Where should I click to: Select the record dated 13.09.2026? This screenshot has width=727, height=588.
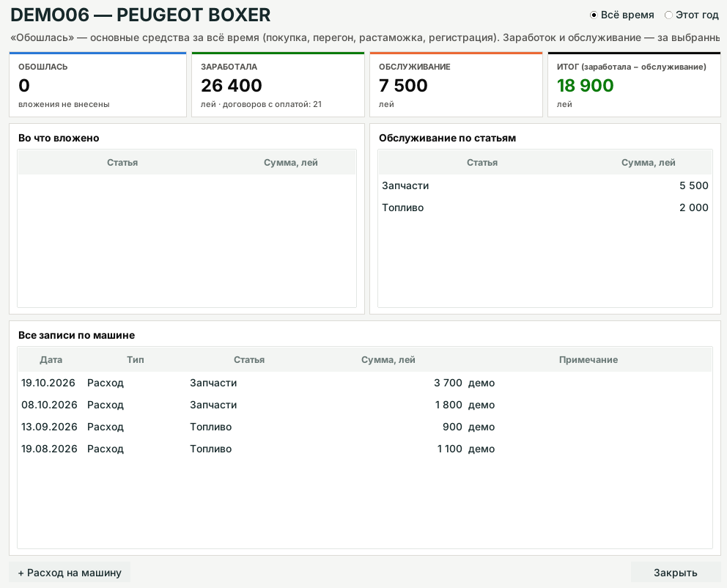(365, 427)
